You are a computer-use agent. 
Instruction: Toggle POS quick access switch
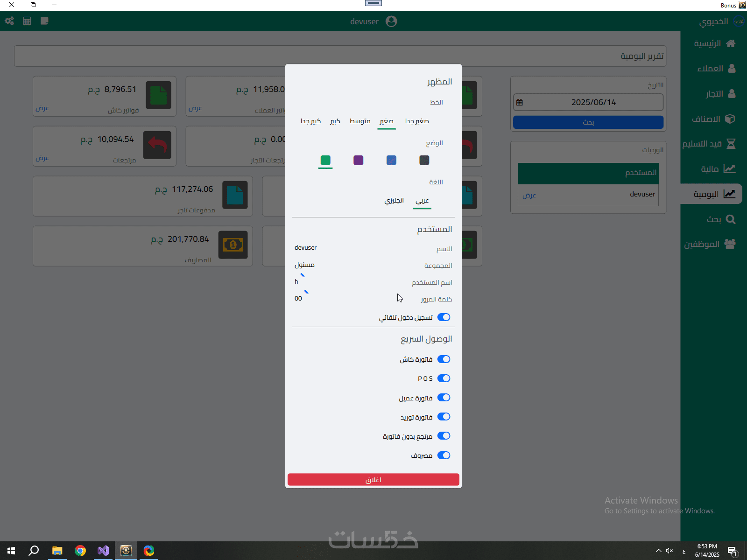click(x=444, y=378)
